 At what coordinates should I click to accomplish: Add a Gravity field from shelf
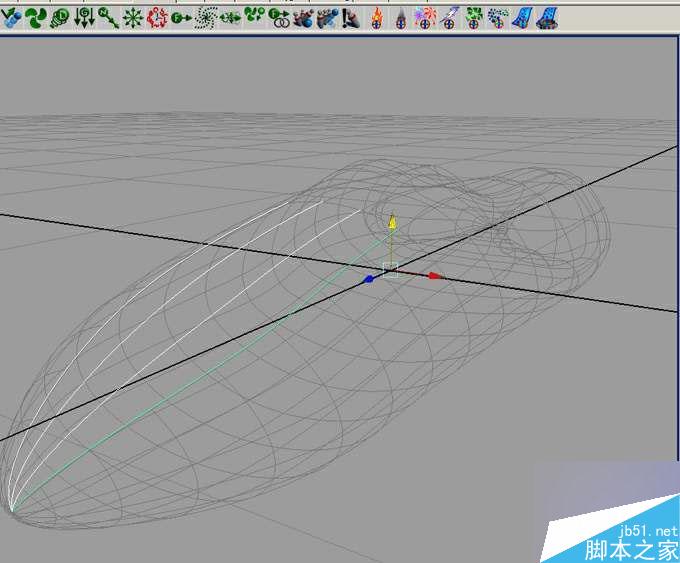click(84, 18)
